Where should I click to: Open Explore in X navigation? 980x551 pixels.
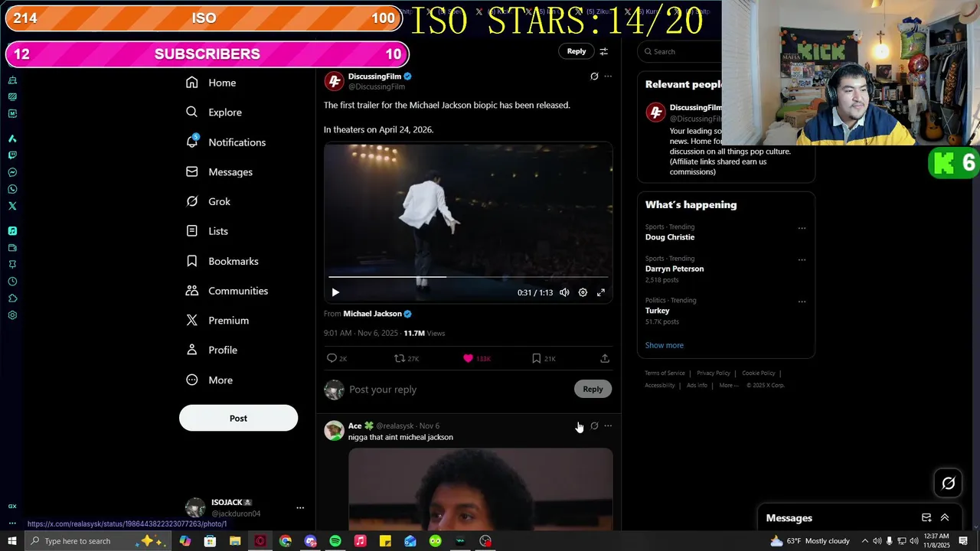coord(214,112)
